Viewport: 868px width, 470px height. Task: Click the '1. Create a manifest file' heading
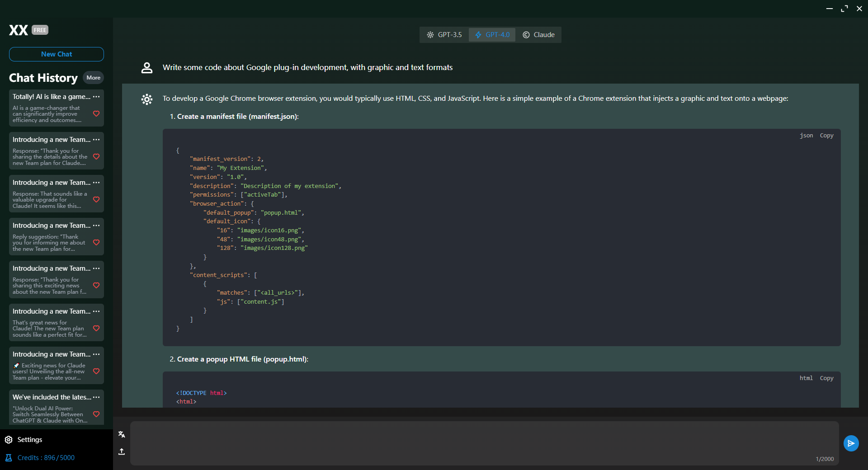(x=234, y=117)
